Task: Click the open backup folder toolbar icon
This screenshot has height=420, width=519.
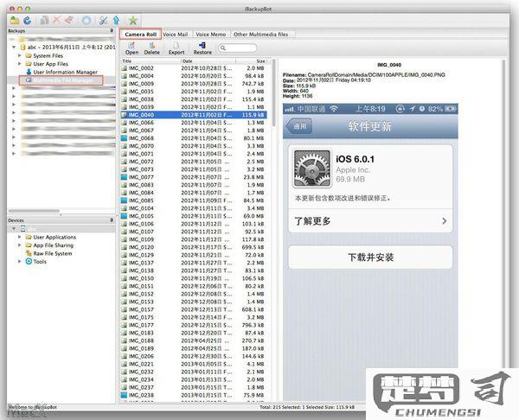Action: coord(15,21)
